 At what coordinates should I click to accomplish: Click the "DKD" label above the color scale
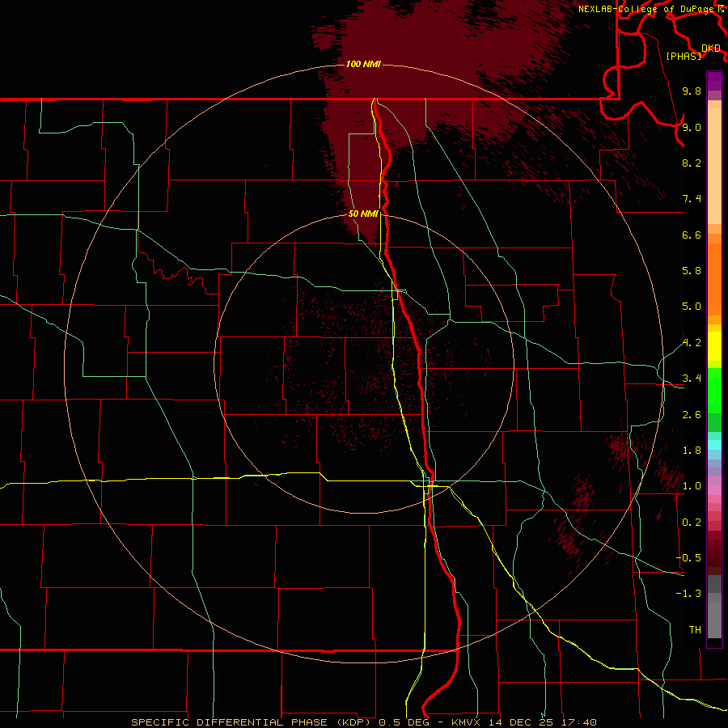(x=711, y=49)
